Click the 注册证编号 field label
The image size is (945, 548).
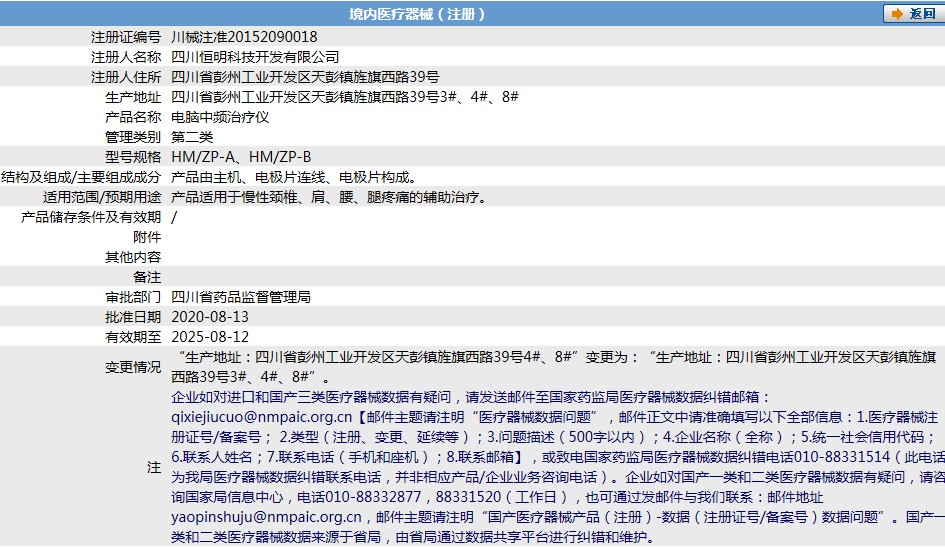[126, 37]
